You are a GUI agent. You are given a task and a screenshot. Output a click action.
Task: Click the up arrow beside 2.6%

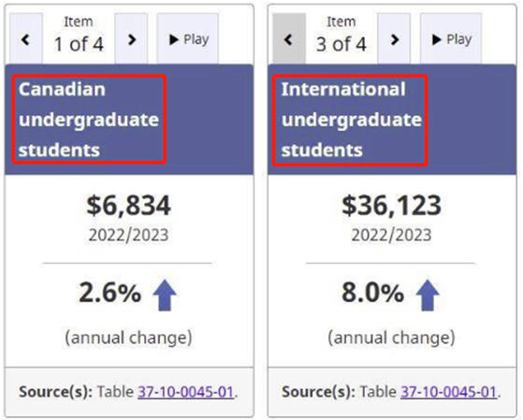pyautogui.click(x=165, y=296)
